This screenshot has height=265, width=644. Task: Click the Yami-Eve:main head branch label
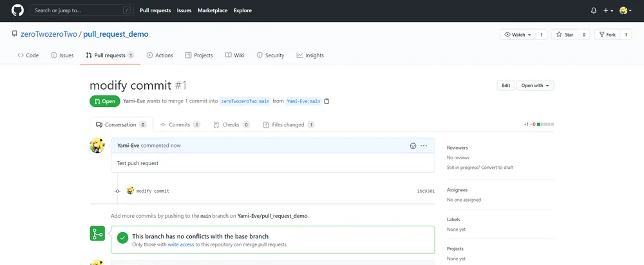(x=303, y=101)
